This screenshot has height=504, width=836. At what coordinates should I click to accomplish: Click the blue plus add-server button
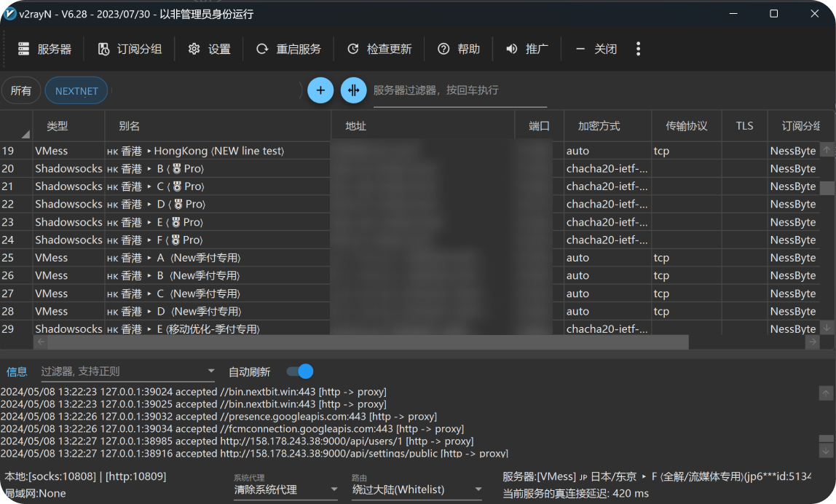(x=320, y=90)
